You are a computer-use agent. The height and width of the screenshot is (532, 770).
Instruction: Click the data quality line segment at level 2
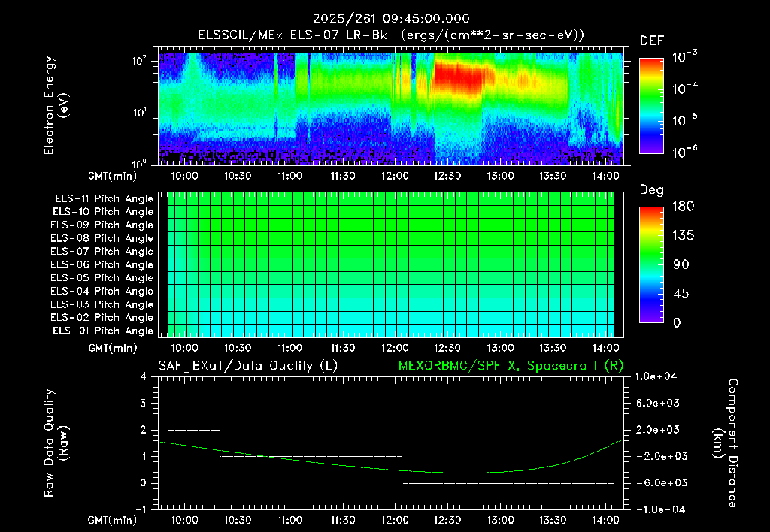(194, 430)
